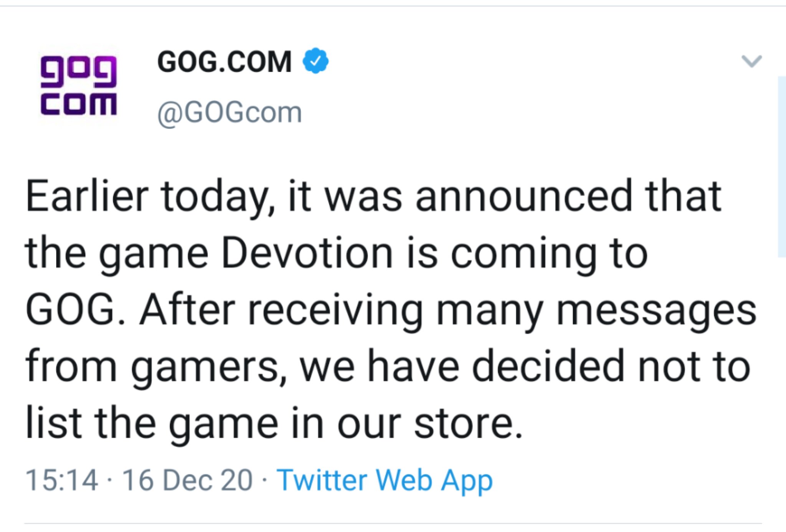Open the tweet options chevron menu
Screen dimensions: 786x532
751,61
